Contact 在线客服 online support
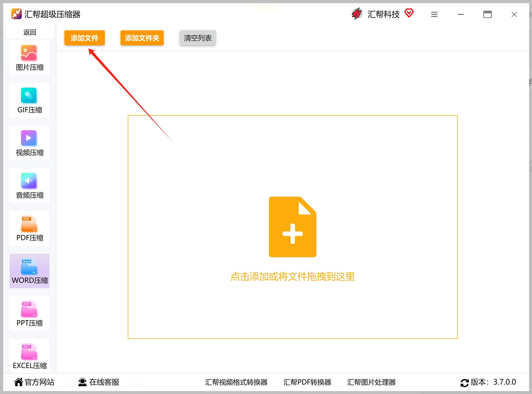Viewport: 532px width, 394px height. click(x=99, y=382)
